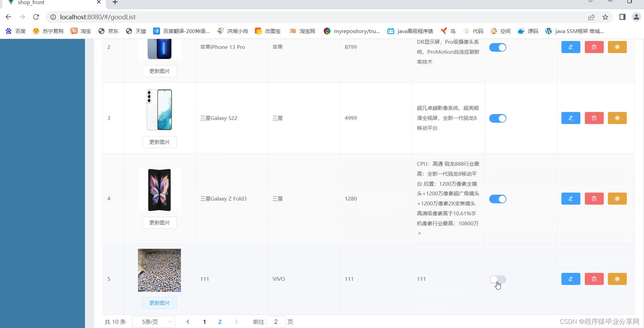Image resolution: width=644 pixels, height=328 pixels.
Task: Close the shop_front tab
Action: point(99,2)
